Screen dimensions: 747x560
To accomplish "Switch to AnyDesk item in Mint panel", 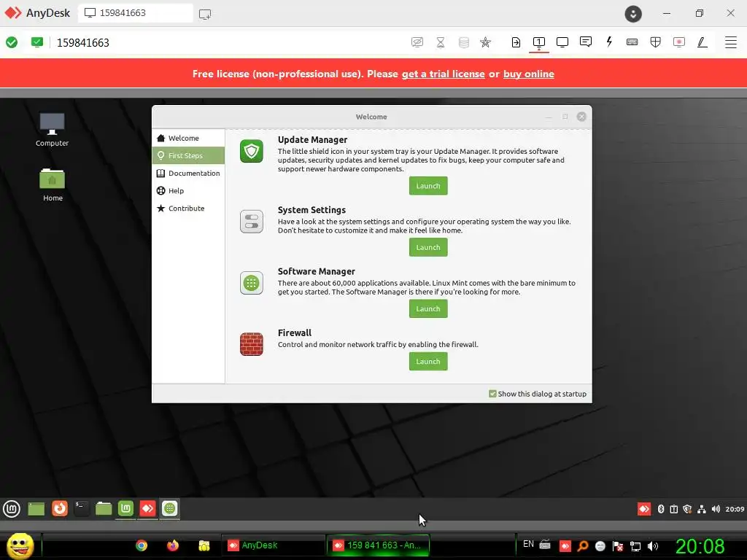I will point(147,508).
